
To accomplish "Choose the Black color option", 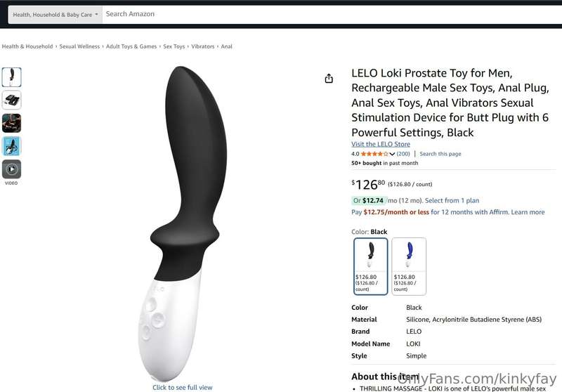I will [x=371, y=266].
